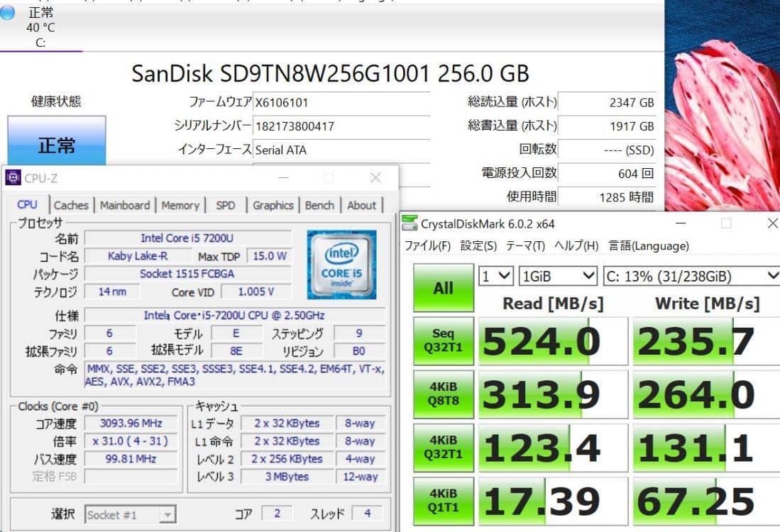The width and height of the screenshot is (780, 532).
Task: Click the 4KiB Q8T8 read result 313.9
Action: 553,394
